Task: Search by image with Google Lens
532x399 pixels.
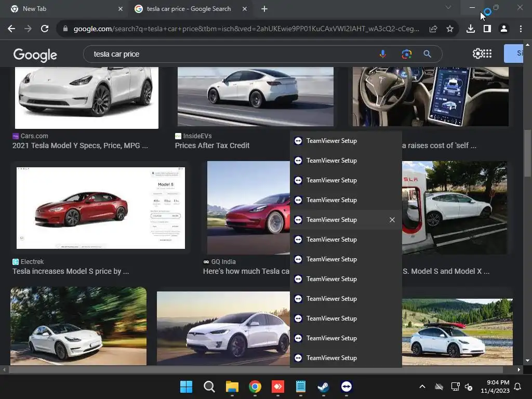Action: (x=406, y=54)
